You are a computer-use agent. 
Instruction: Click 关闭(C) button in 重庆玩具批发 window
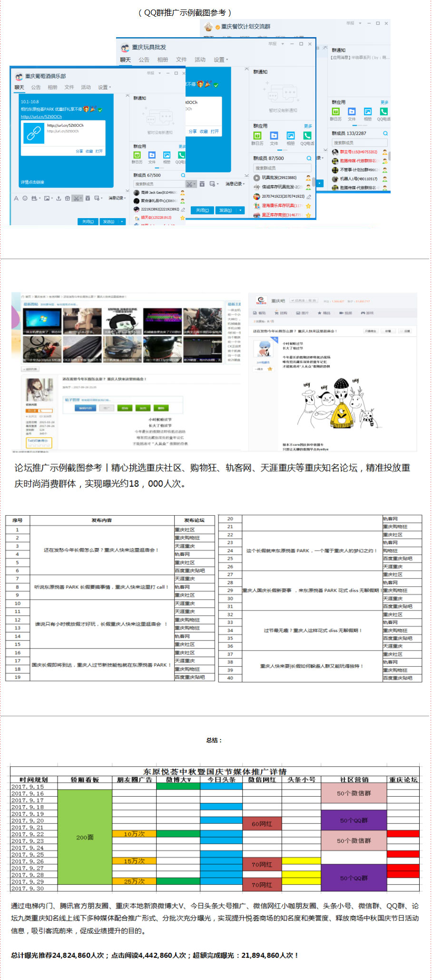(202, 210)
